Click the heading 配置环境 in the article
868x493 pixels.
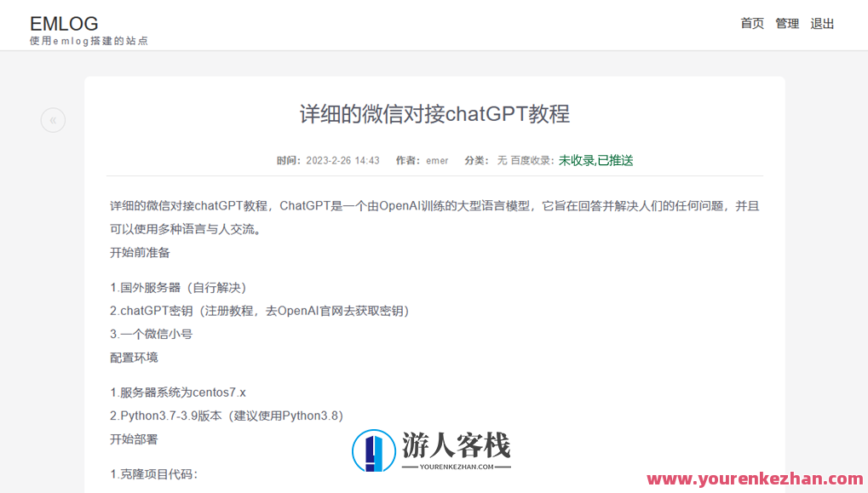pos(133,357)
